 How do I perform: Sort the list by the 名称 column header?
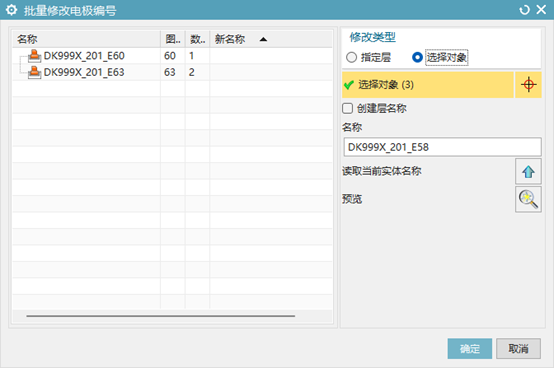click(86, 39)
